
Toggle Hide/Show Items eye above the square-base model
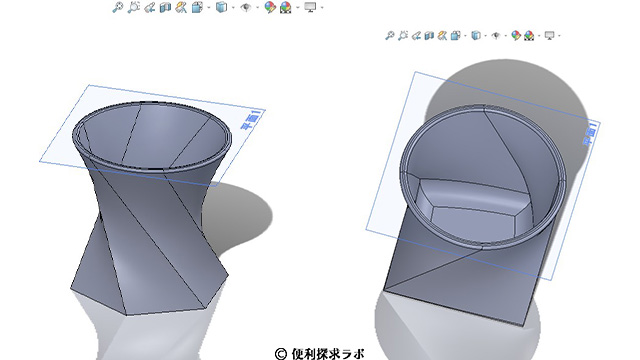pyautogui.click(x=496, y=36)
